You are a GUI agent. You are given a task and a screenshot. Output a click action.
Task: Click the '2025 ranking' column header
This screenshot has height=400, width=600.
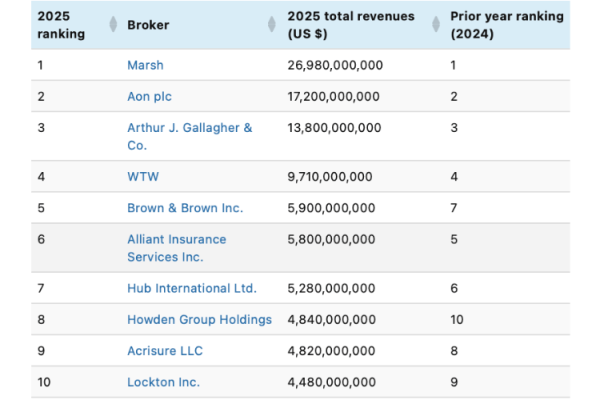(x=61, y=25)
